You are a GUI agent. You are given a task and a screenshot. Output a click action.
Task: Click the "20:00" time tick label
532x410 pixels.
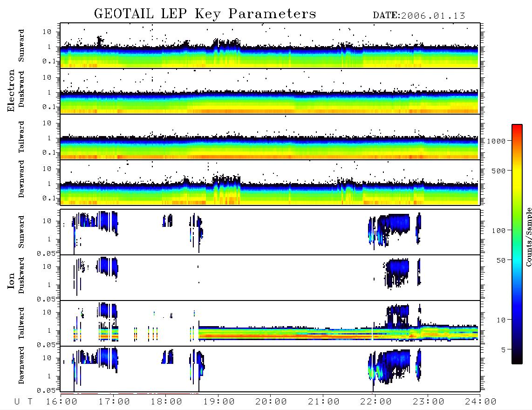[271, 402]
